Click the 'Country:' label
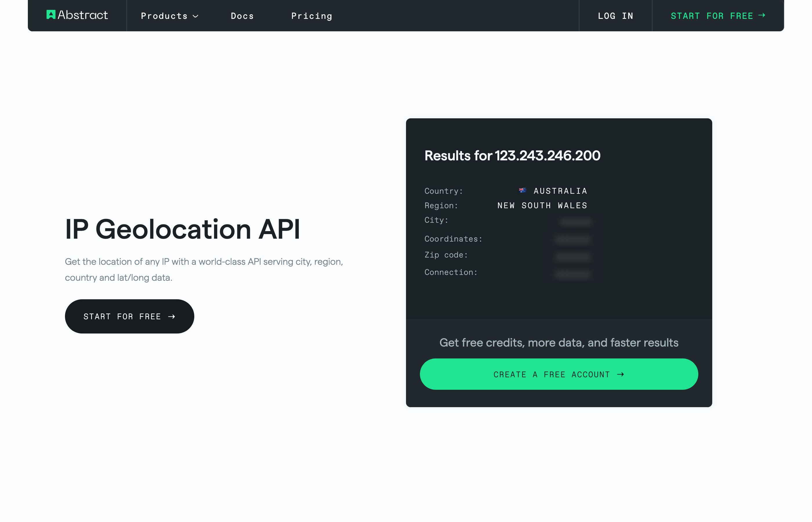Image resolution: width=812 pixels, height=522 pixels. point(443,191)
